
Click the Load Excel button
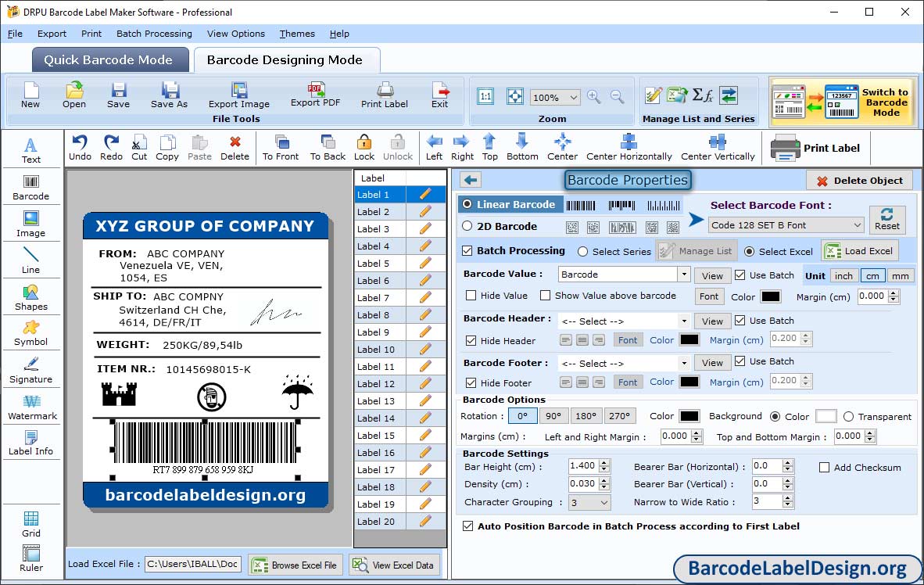coord(861,251)
